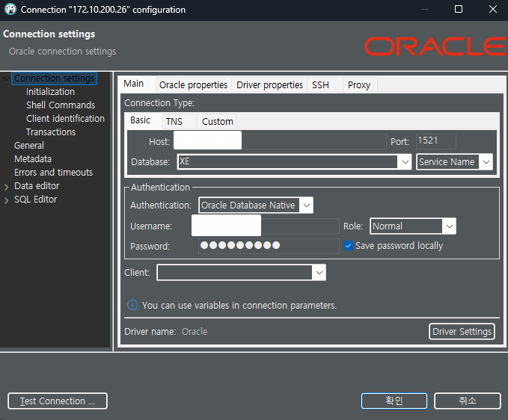Viewport: 508px width, 420px height.
Task: Expand the SQL Editor tree node
Action: point(6,200)
